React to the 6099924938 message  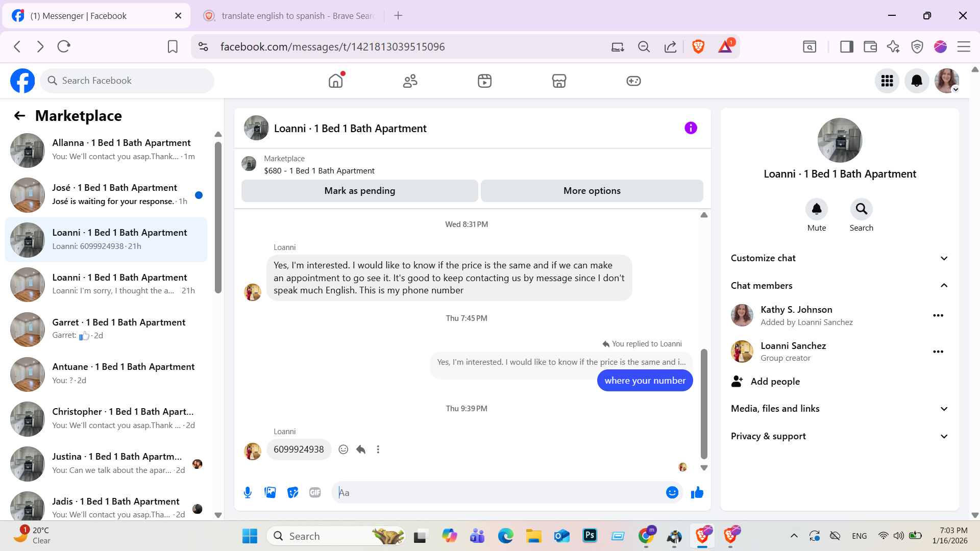(344, 449)
